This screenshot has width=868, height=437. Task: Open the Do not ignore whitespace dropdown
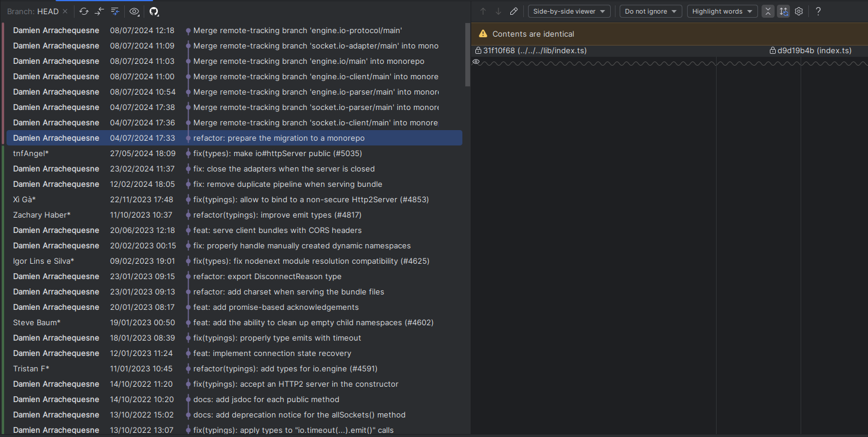point(650,11)
